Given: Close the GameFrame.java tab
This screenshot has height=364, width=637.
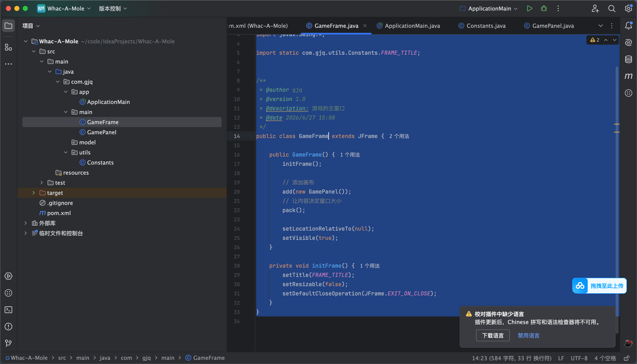Looking at the screenshot, I should click(x=365, y=25).
